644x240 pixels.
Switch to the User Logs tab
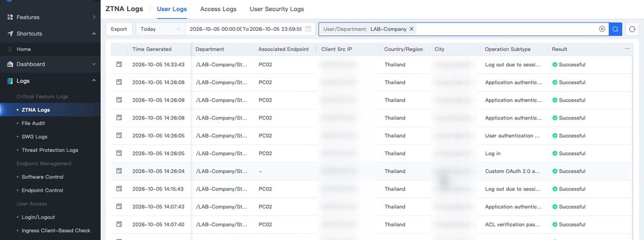pyautogui.click(x=172, y=9)
